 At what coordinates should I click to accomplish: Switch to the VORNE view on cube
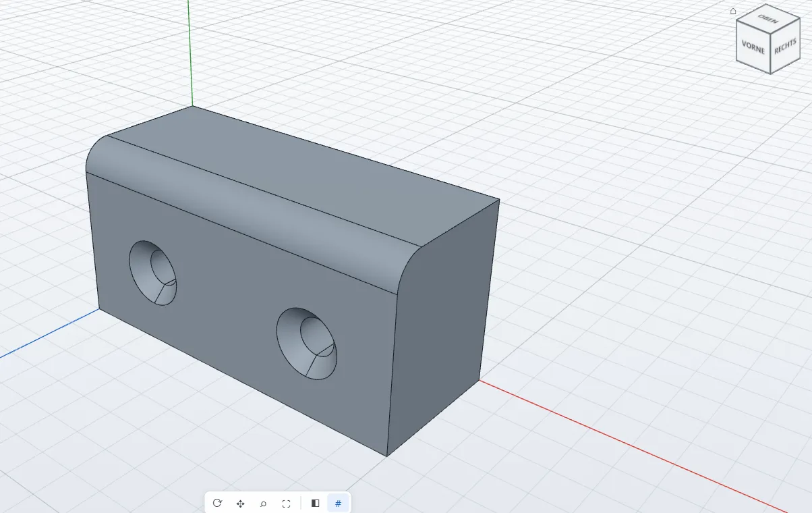point(753,46)
